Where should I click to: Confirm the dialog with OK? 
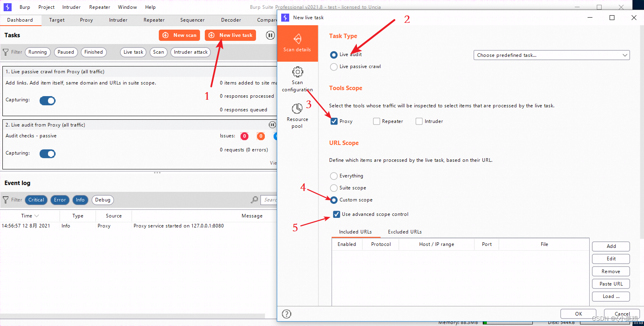point(578,314)
